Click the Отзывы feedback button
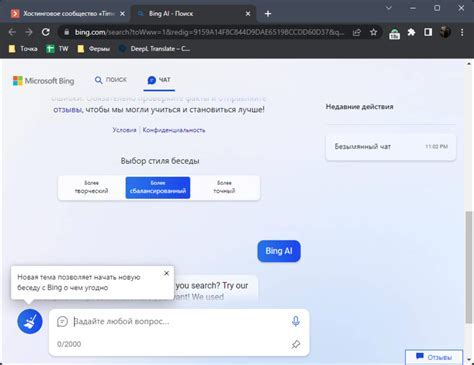474x365 pixels. tap(434, 357)
